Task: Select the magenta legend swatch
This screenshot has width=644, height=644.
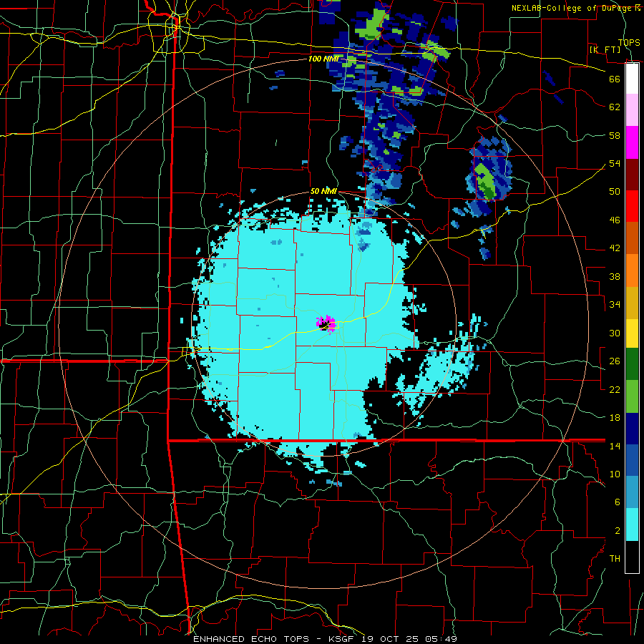Action: 632,142
